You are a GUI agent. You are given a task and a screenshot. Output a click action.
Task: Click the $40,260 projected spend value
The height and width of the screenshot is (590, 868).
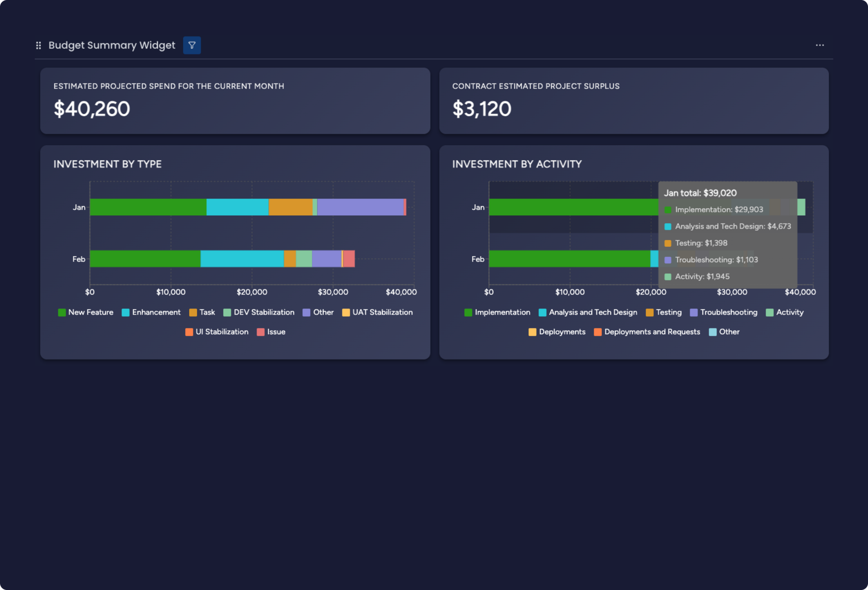pos(92,108)
